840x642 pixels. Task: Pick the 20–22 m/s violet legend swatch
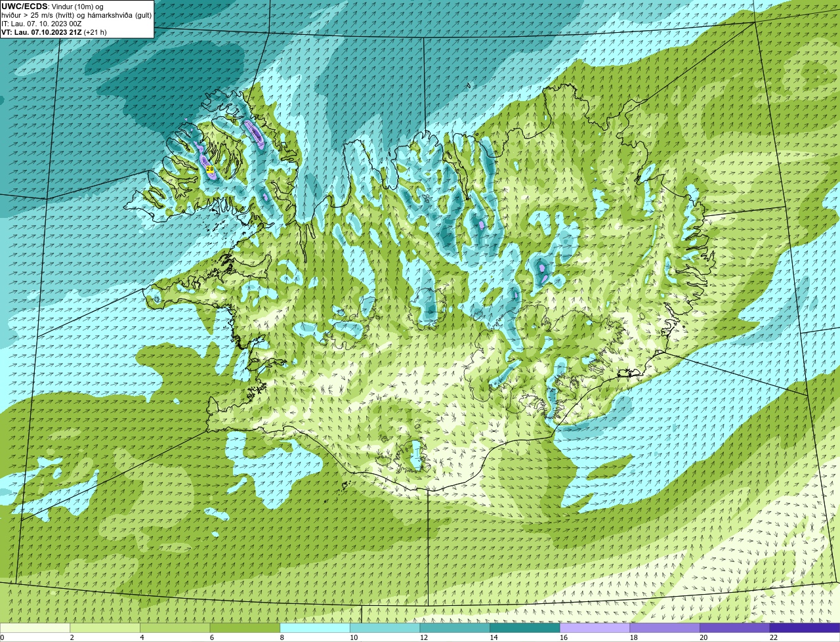[x=735, y=628]
